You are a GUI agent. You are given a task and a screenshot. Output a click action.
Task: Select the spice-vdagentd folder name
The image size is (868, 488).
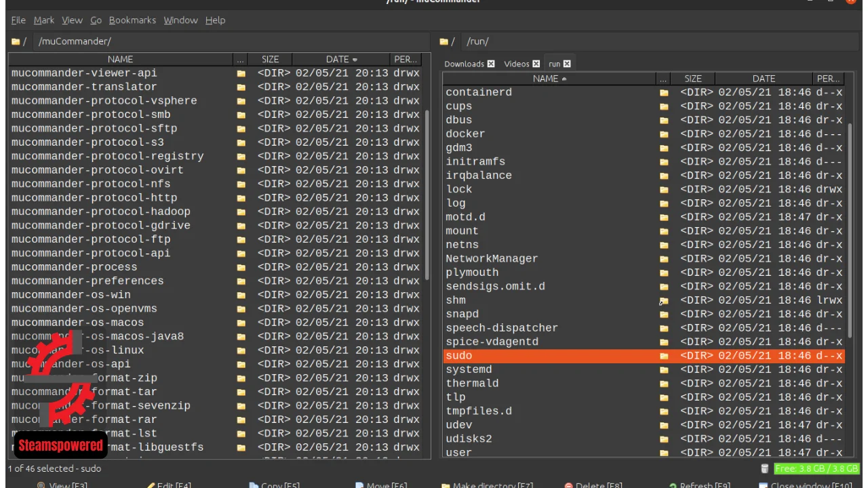492,342
